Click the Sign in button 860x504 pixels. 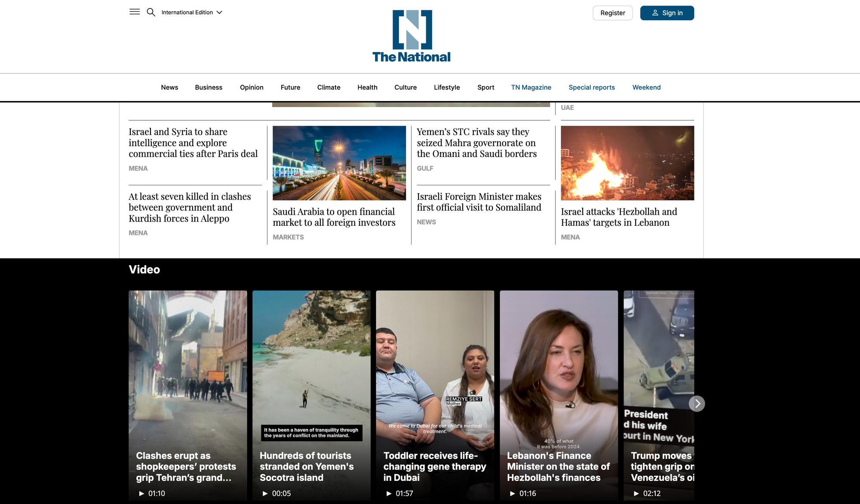[667, 13]
